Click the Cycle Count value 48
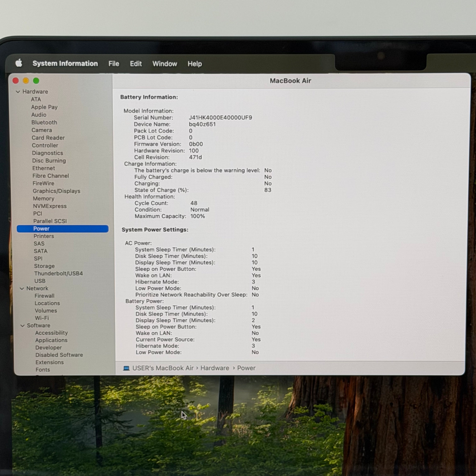The image size is (476, 476). coord(194,203)
